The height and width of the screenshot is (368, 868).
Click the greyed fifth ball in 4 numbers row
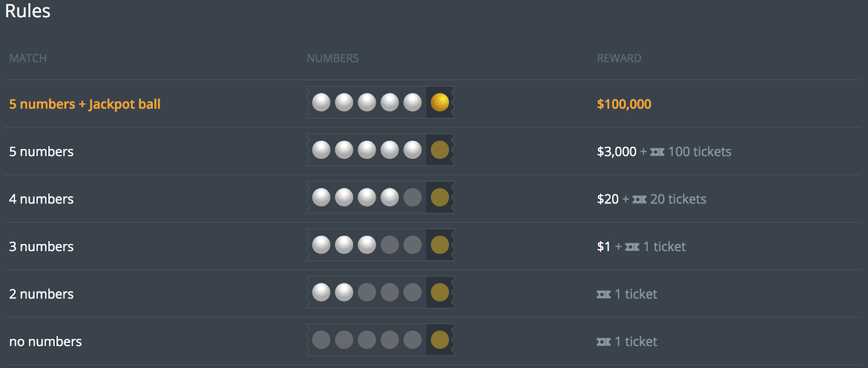tap(412, 197)
